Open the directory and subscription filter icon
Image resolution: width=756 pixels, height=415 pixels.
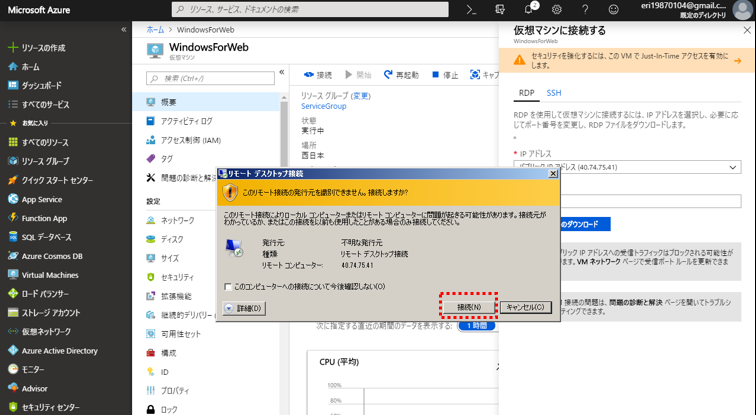(500, 10)
